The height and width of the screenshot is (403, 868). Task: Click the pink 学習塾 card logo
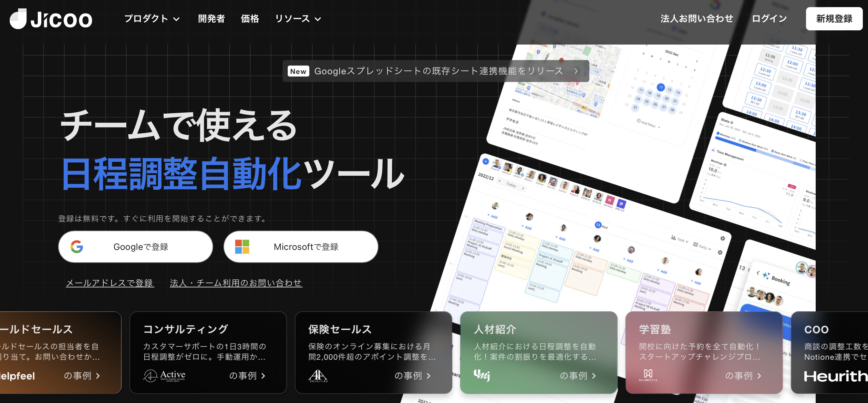(648, 375)
